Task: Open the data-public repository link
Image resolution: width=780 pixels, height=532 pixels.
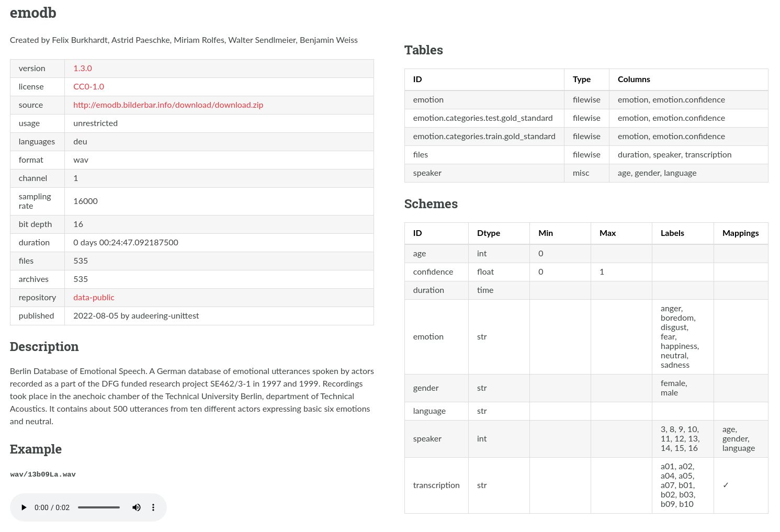Action: click(x=94, y=298)
